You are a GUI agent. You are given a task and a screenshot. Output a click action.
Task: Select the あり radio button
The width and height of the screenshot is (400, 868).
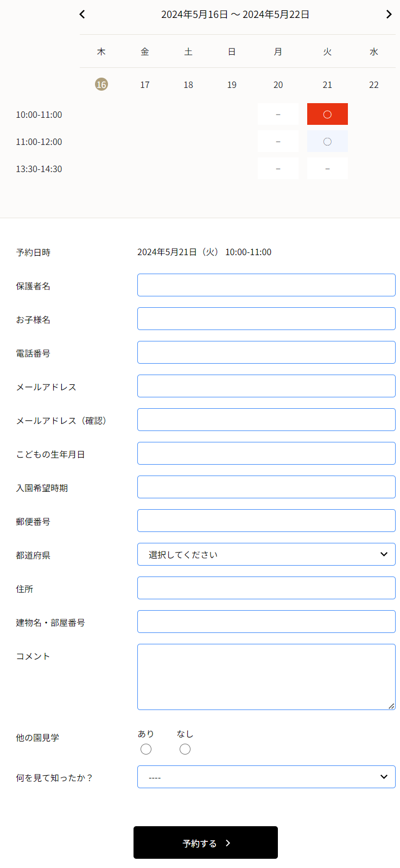click(145, 749)
